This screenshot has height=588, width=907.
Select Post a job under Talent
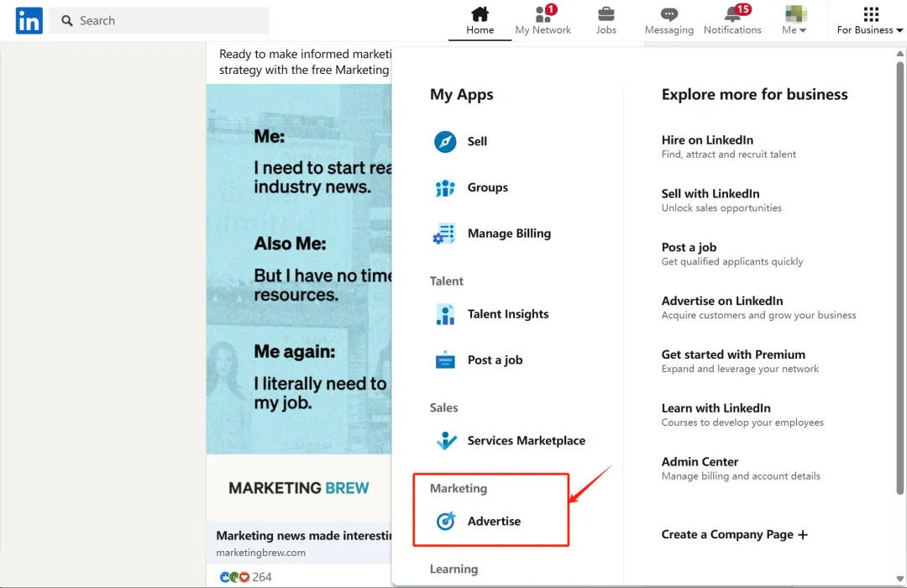[495, 360]
